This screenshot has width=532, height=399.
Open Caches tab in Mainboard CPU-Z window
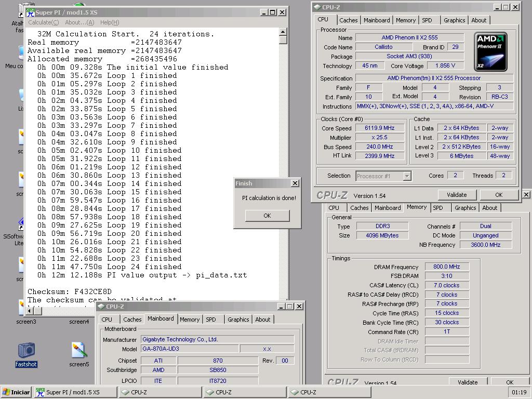[x=132, y=320]
